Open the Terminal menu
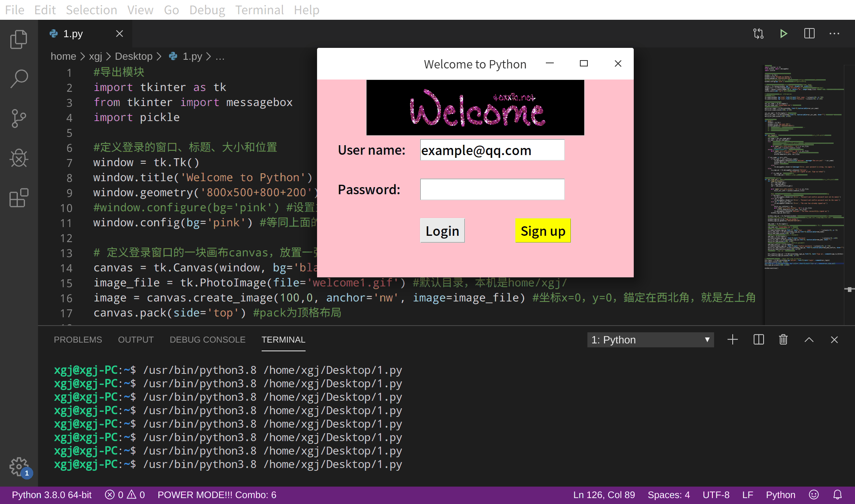Image resolution: width=855 pixels, height=504 pixels. point(259,10)
